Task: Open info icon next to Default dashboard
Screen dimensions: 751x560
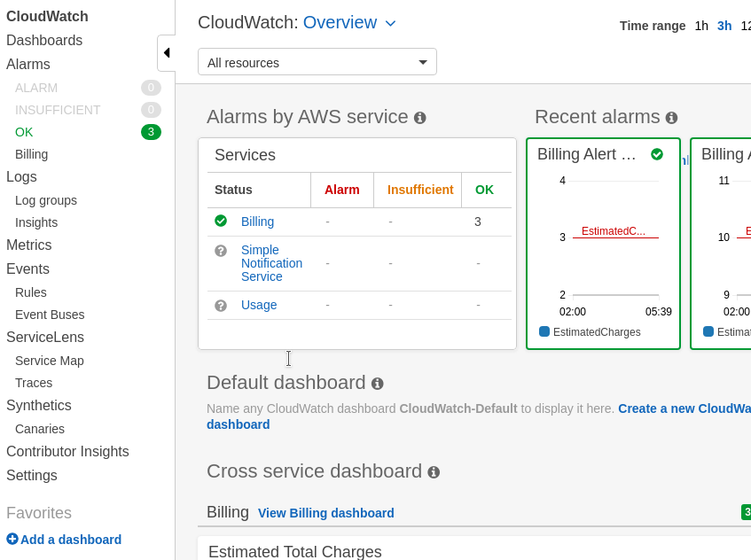Action: coord(378,384)
